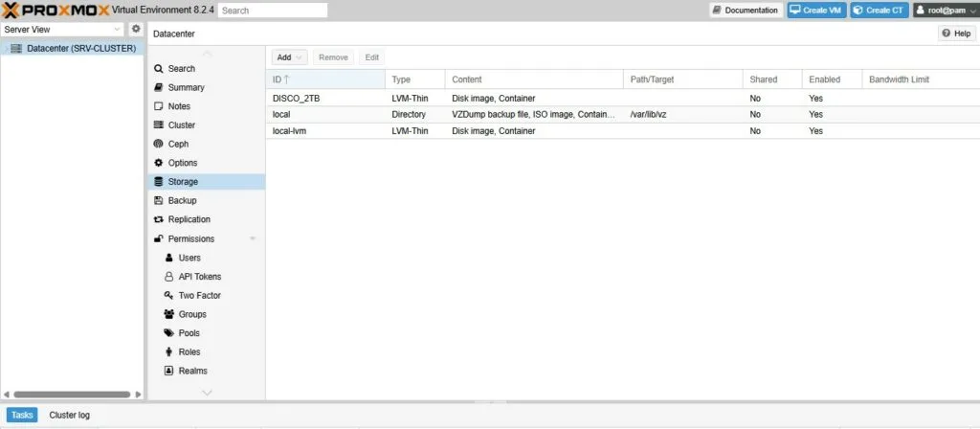Click the Remove storage button

pyautogui.click(x=333, y=56)
